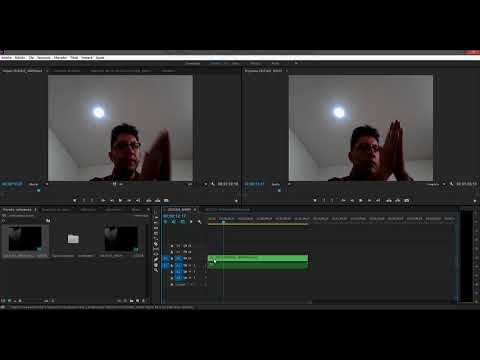Viewport: 480px width, 360px height.
Task: Click the Extract button in the Program monitor
Action: tap(398, 201)
